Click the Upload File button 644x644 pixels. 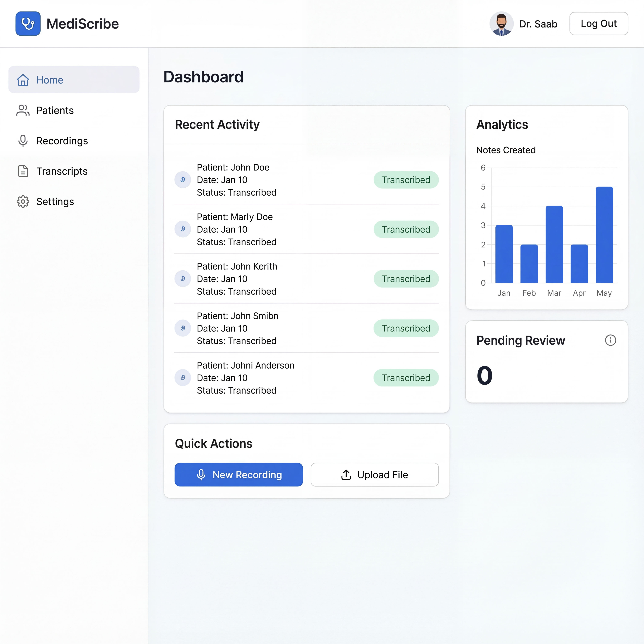(374, 474)
